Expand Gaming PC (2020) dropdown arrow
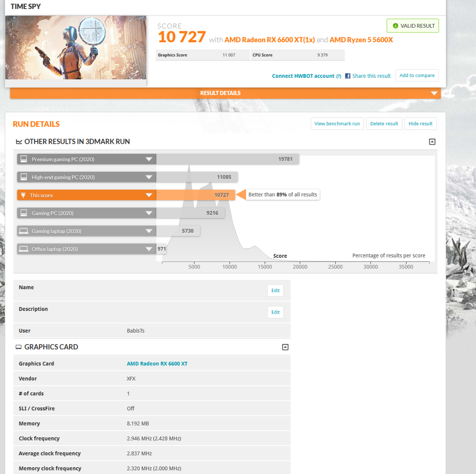This screenshot has width=476, height=474. pos(149,213)
